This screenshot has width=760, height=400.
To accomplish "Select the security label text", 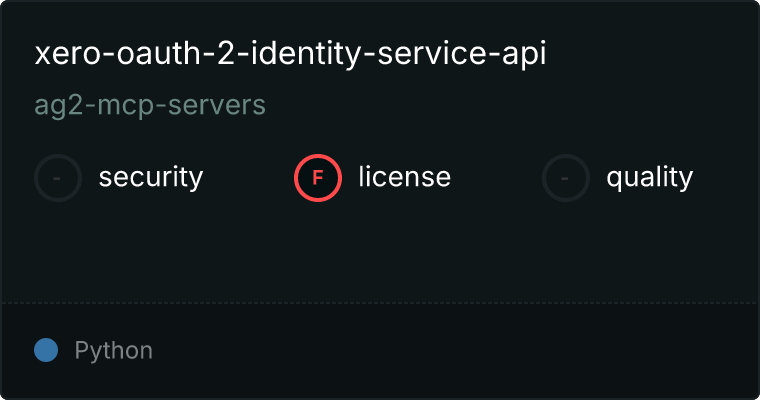I will [x=150, y=178].
